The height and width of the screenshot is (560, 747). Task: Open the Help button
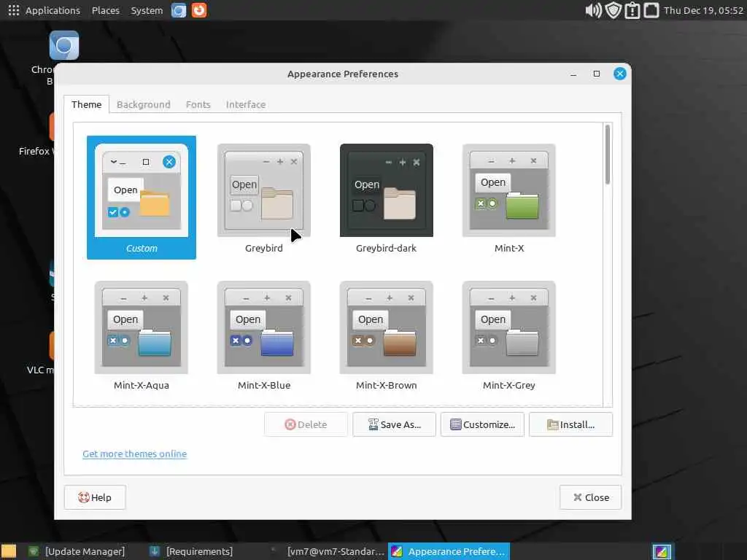coord(95,497)
